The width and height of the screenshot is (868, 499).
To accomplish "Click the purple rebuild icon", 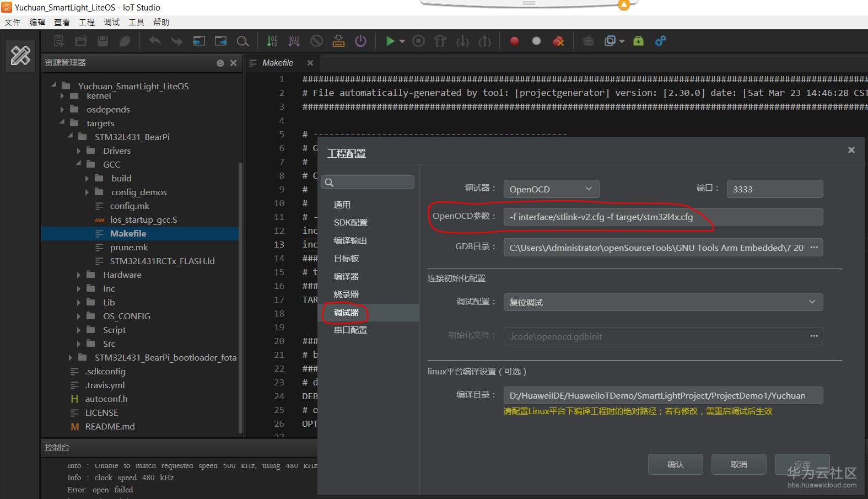I will [294, 41].
